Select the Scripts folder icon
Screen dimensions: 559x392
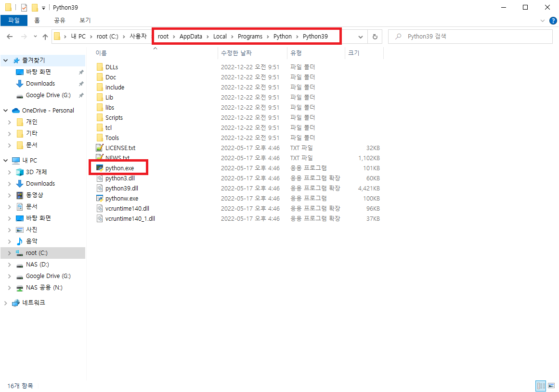click(x=100, y=117)
